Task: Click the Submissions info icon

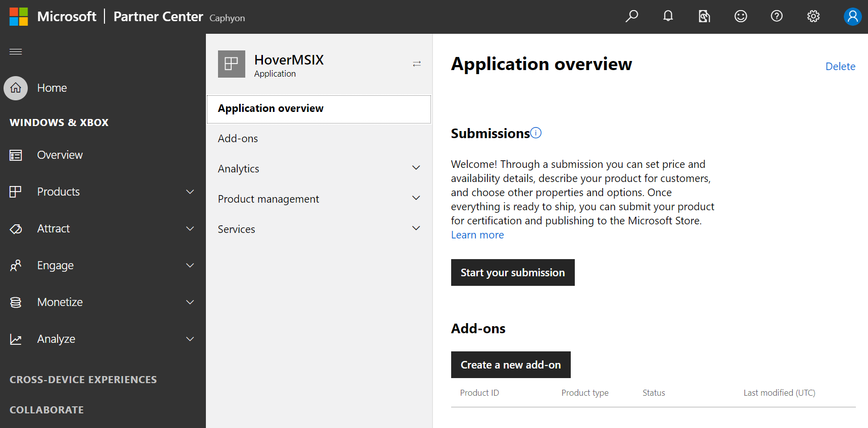Action: tap(536, 133)
